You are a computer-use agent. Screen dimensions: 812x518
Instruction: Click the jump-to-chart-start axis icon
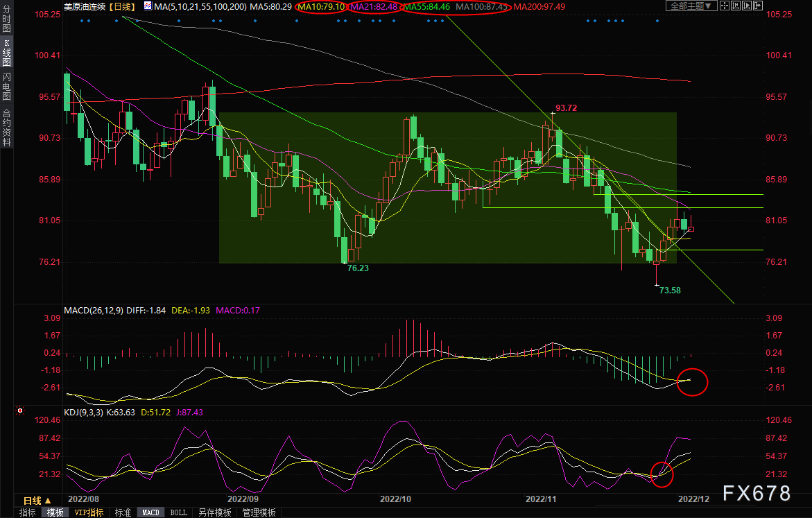click(x=736, y=6)
